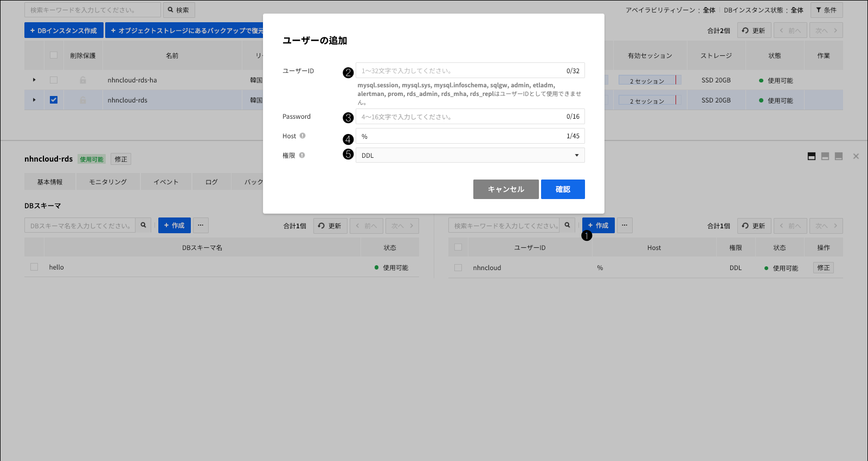Focus the user search keyword field
868x461 pixels.
point(504,225)
